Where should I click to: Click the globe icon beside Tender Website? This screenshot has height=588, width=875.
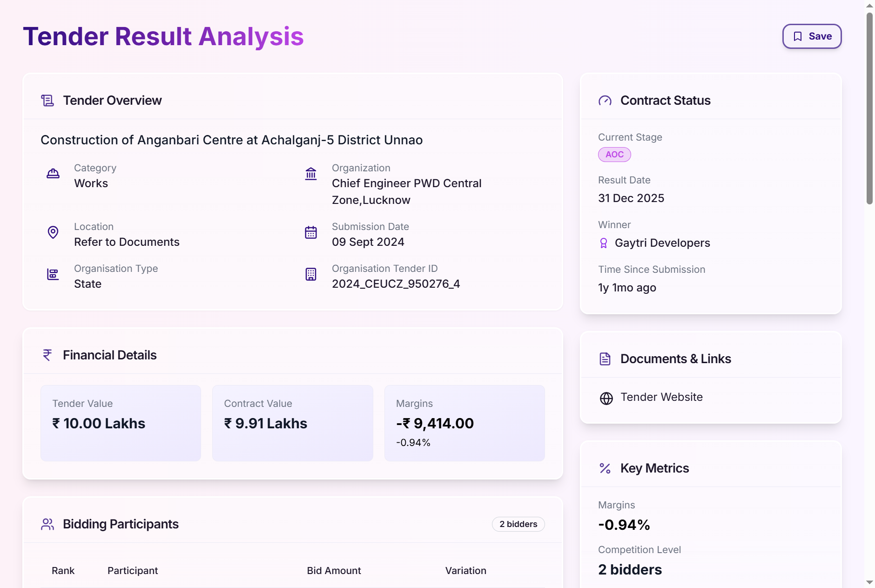[x=606, y=398]
